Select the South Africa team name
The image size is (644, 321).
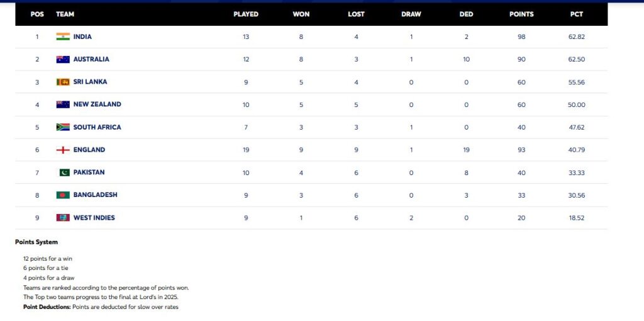pyautogui.click(x=97, y=127)
